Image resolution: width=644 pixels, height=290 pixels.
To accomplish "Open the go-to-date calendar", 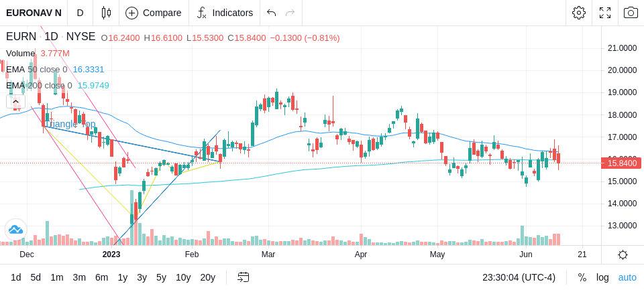I will pos(243,278).
